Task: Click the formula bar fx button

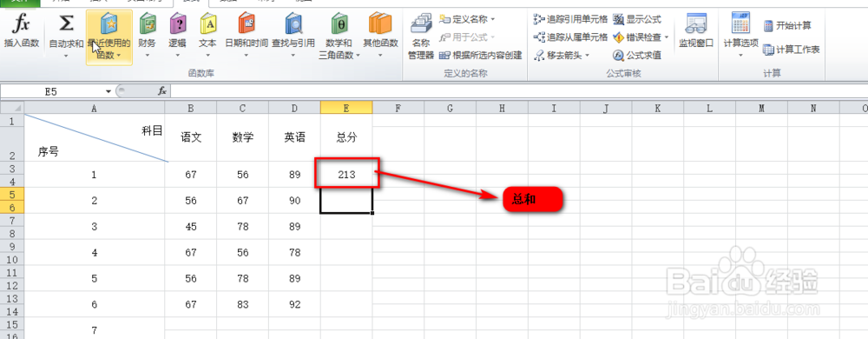Action: [162, 91]
